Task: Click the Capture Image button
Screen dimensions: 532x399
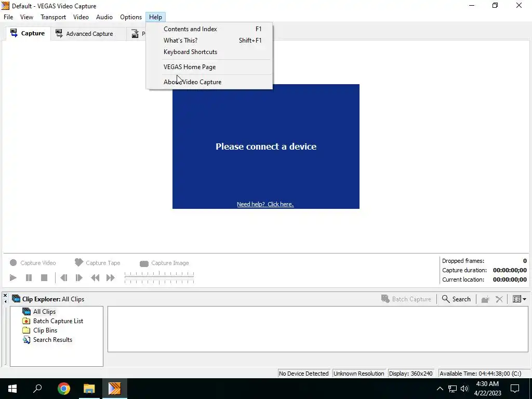Action: pos(164,263)
